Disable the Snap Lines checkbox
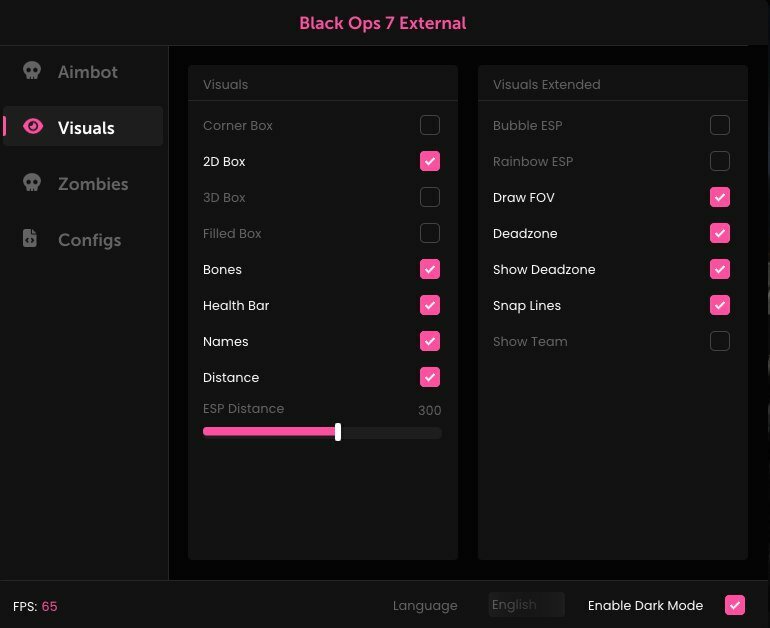The image size is (770, 628). click(x=720, y=305)
